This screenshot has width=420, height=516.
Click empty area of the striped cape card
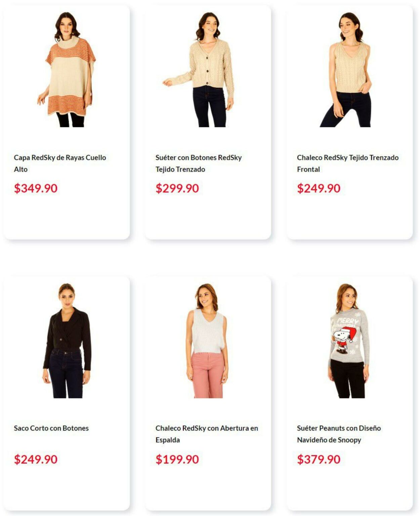[67, 219]
